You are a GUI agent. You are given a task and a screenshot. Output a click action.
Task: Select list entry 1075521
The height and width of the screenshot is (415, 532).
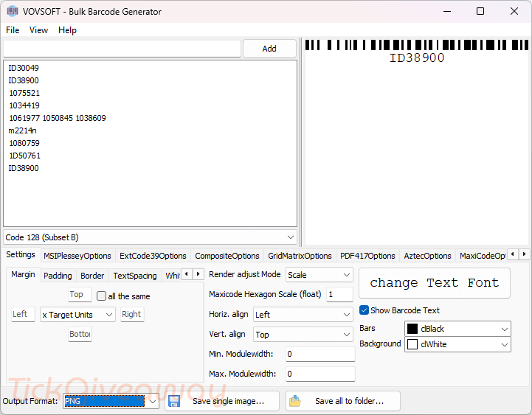pyautogui.click(x=24, y=93)
